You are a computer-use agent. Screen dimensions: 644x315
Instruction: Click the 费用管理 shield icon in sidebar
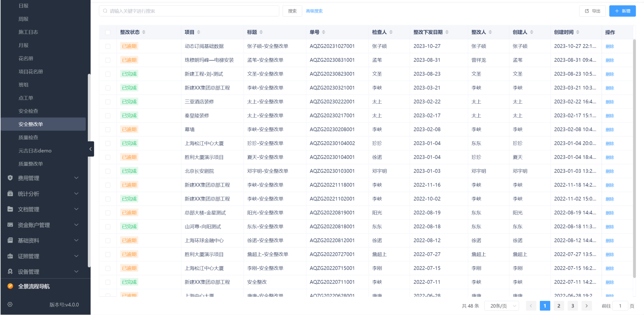(10, 178)
